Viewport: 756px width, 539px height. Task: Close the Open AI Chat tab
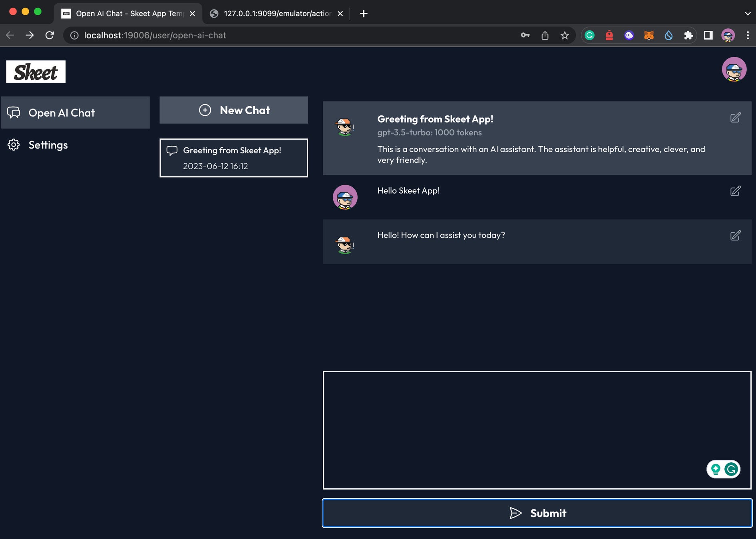pyautogui.click(x=192, y=14)
